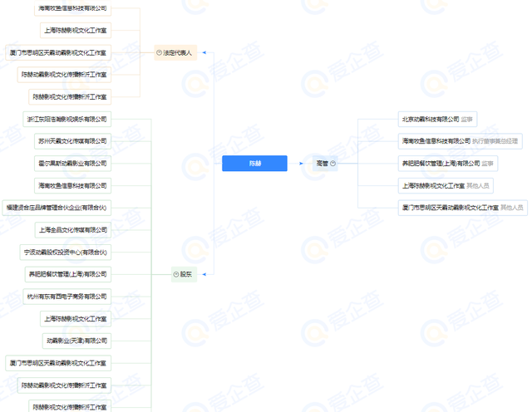This screenshot has width=532, height=412.
Task: Open 北京动霸科技有限公司 监事 node
Action: coord(437,120)
